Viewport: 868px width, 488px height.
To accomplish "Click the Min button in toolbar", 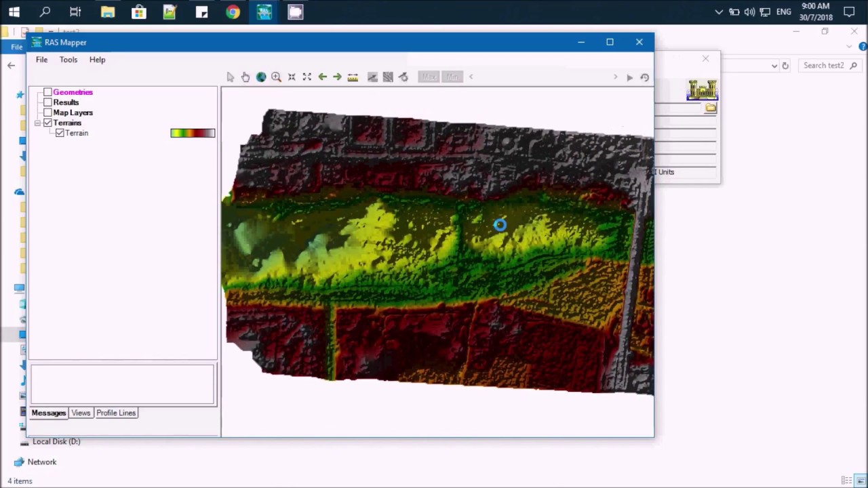I will (452, 77).
